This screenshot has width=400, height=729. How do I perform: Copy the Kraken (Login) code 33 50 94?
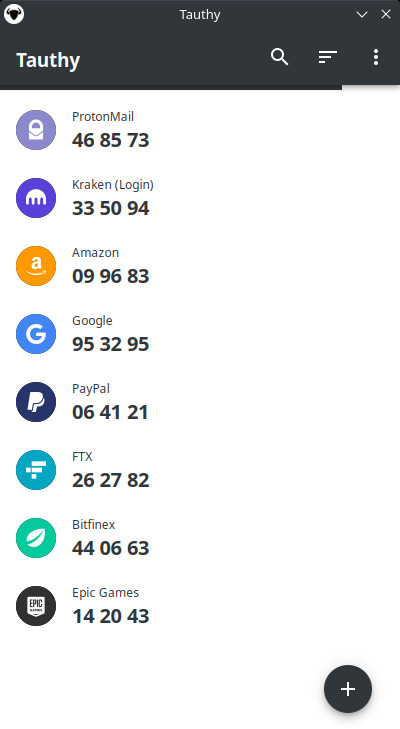111,208
